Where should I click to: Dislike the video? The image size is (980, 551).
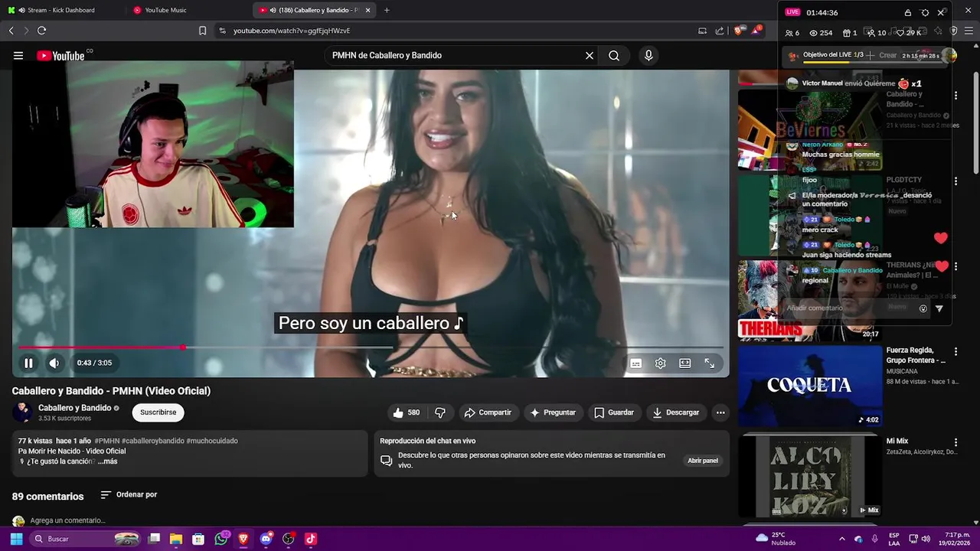pos(440,412)
